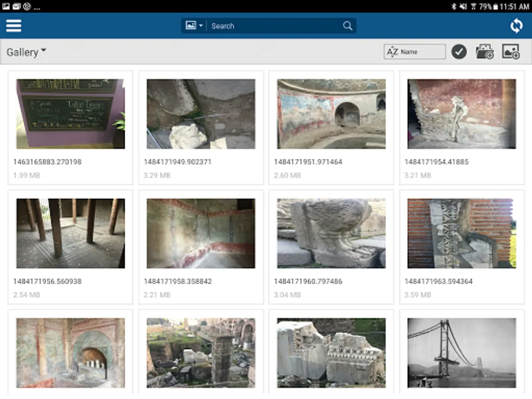Screen dimensions: 532x399
Task: Select file name 1484171963.594364
Action: click(438, 281)
